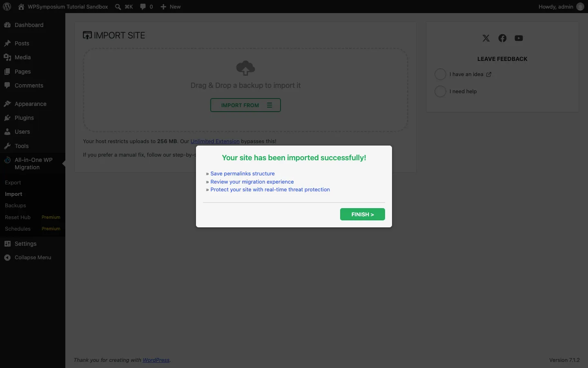
Task: Open the Backups submenu item
Action: (x=16, y=206)
